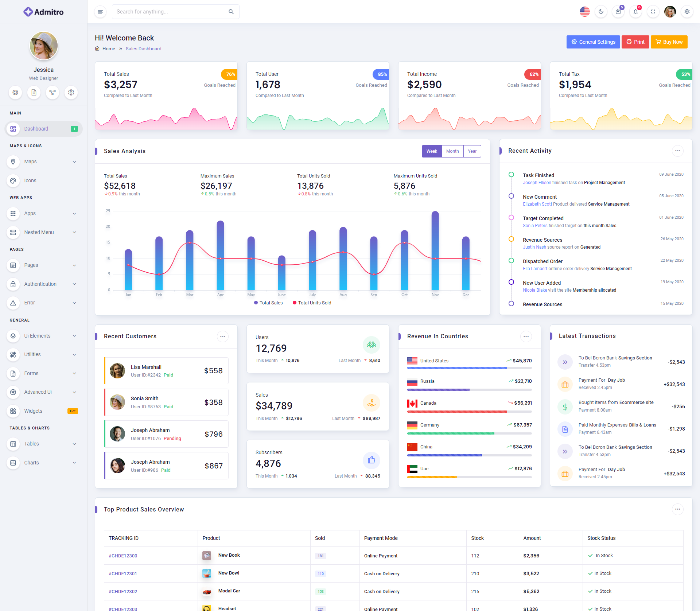Open the notifications bell icon
This screenshot has height=611, width=700.
pos(635,12)
